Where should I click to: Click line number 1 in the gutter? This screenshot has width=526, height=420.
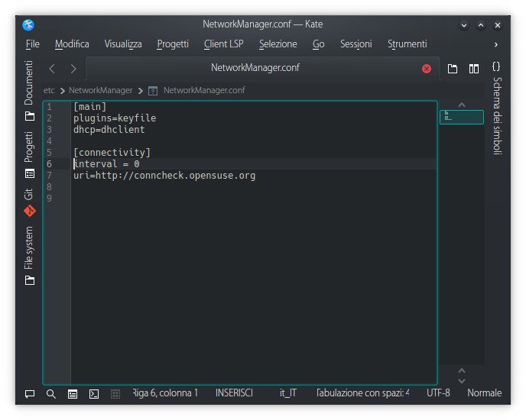click(49, 107)
